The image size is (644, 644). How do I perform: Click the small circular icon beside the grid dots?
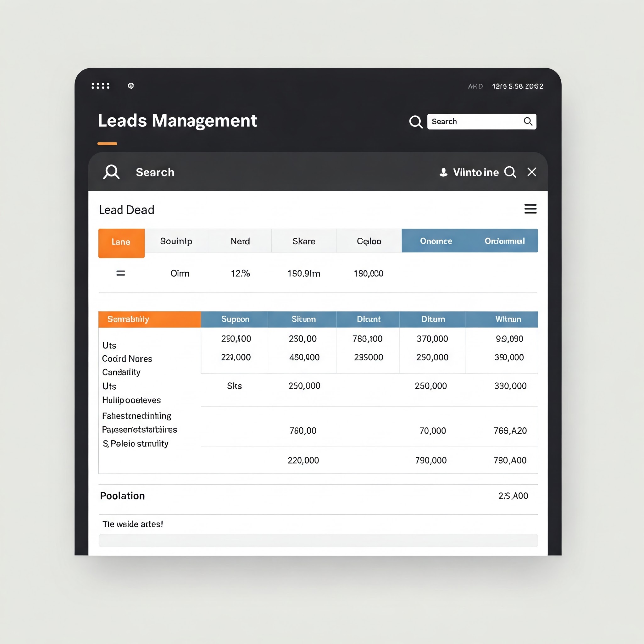(x=131, y=86)
